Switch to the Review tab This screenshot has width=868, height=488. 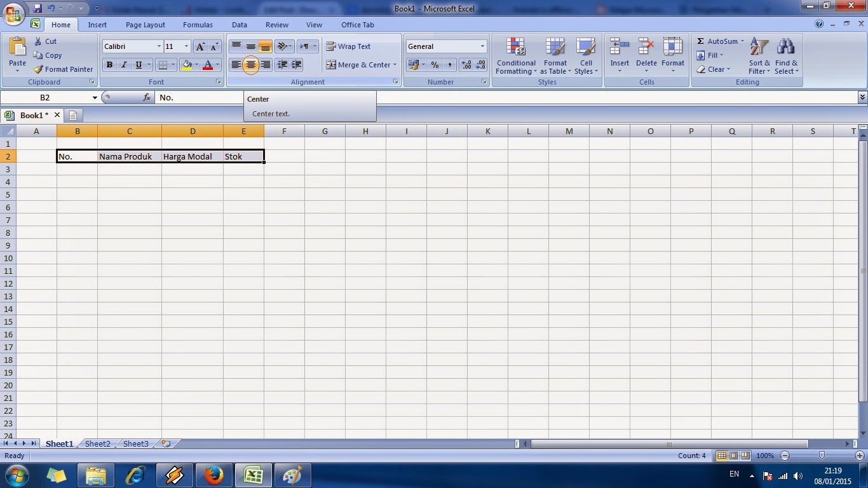[277, 25]
